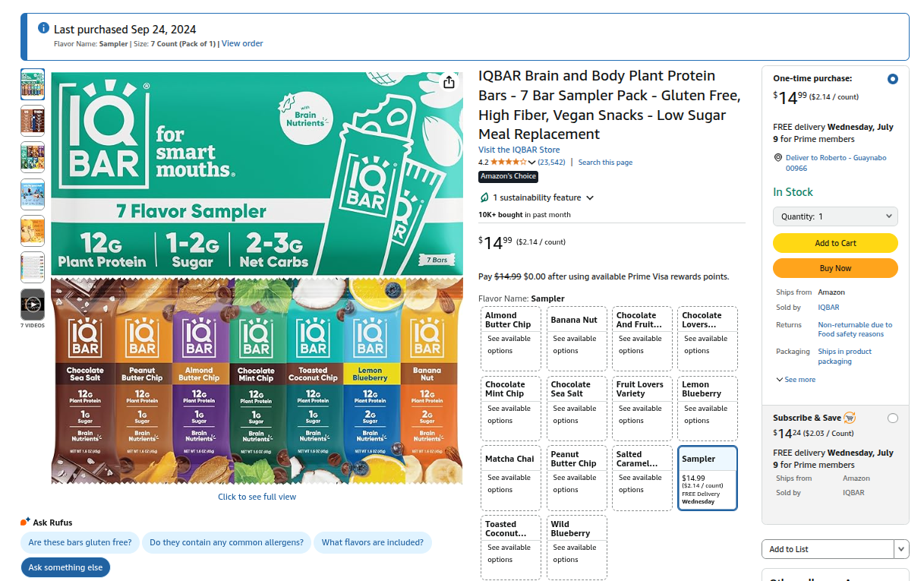
Task: Click the star rating icons
Action: (x=508, y=162)
